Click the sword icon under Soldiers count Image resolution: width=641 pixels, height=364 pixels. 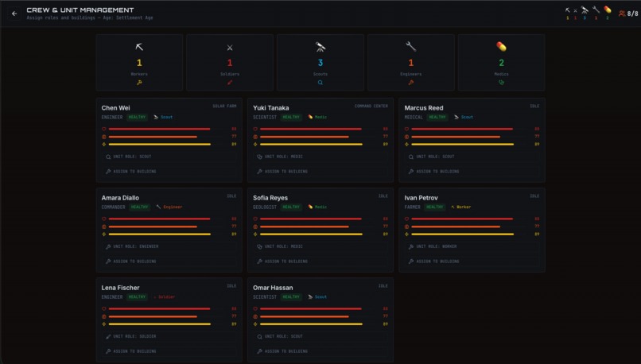230,83
